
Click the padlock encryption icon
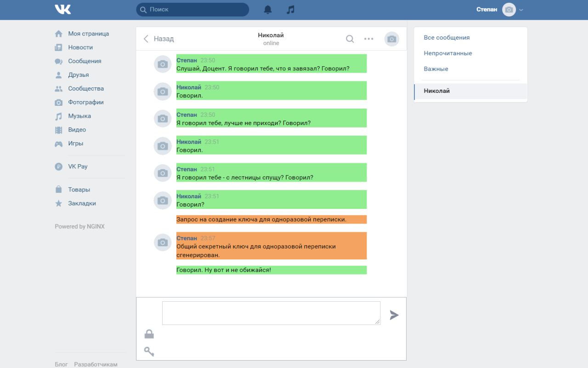pyautogui.click(x=149, y=334)
